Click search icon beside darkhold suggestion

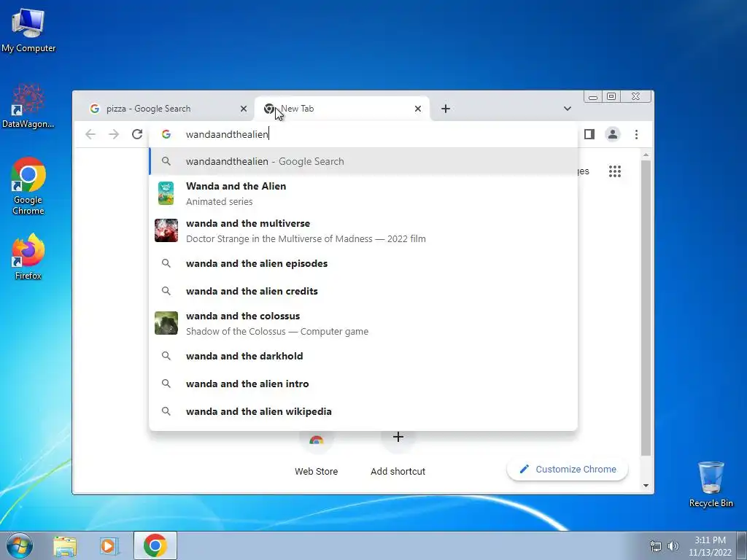pyautogui.click(x=166, y=355)
